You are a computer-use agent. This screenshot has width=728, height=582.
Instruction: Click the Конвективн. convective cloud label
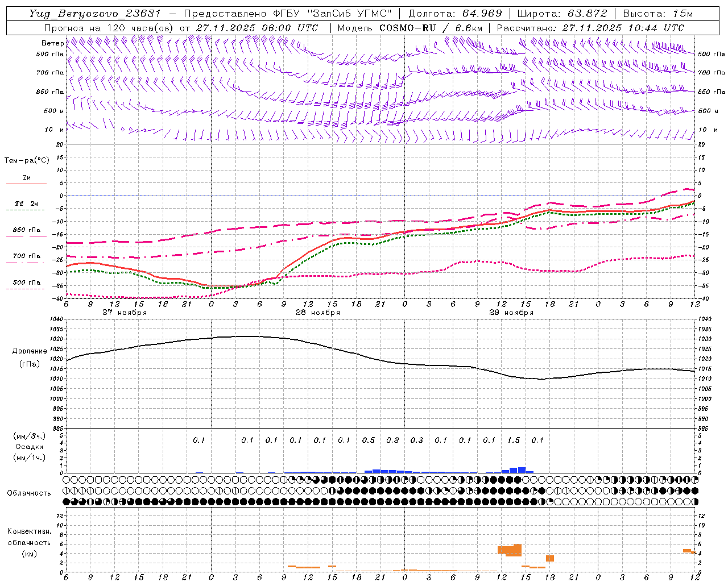pos(29,531)
